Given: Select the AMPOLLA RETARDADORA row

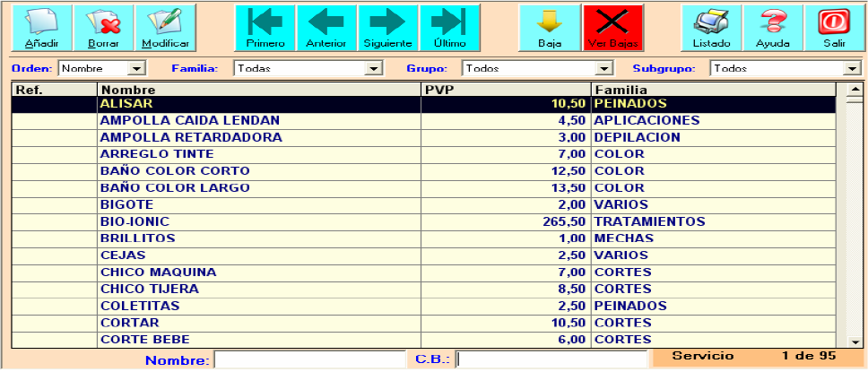Looking at the screenshot, I should pos(423,137).
